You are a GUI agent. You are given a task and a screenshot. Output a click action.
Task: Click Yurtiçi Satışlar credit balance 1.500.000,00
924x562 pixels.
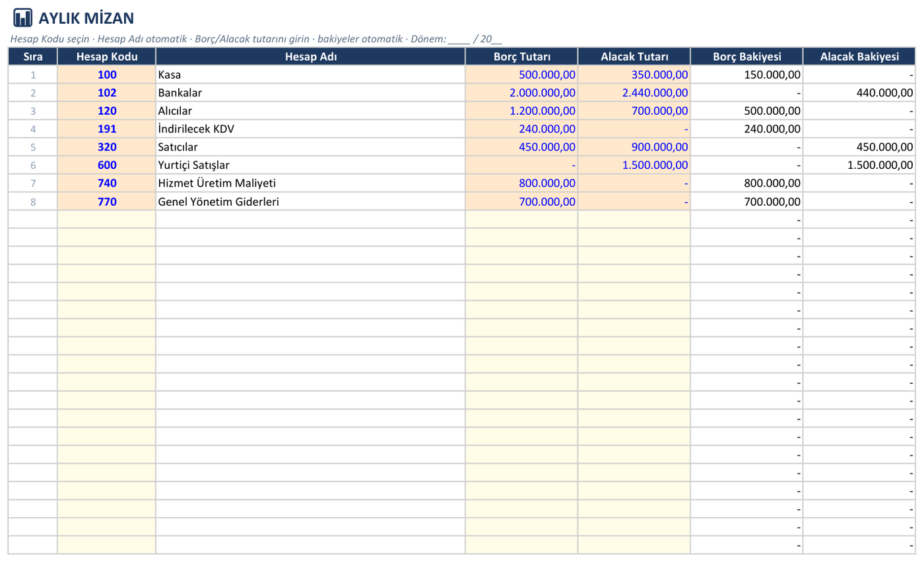[x=859, y=166]
